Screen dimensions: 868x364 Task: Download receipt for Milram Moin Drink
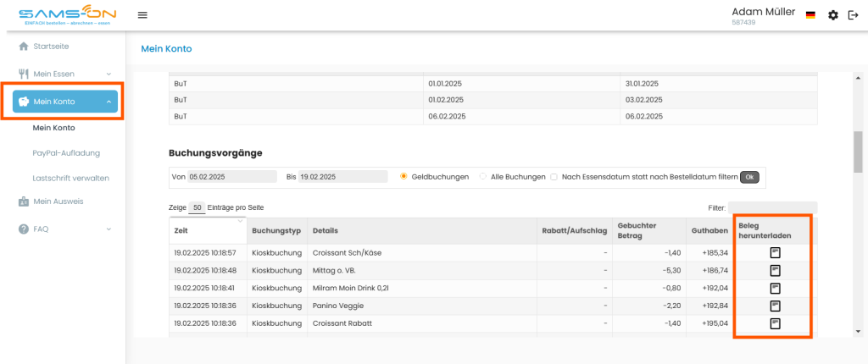point(776,288)
